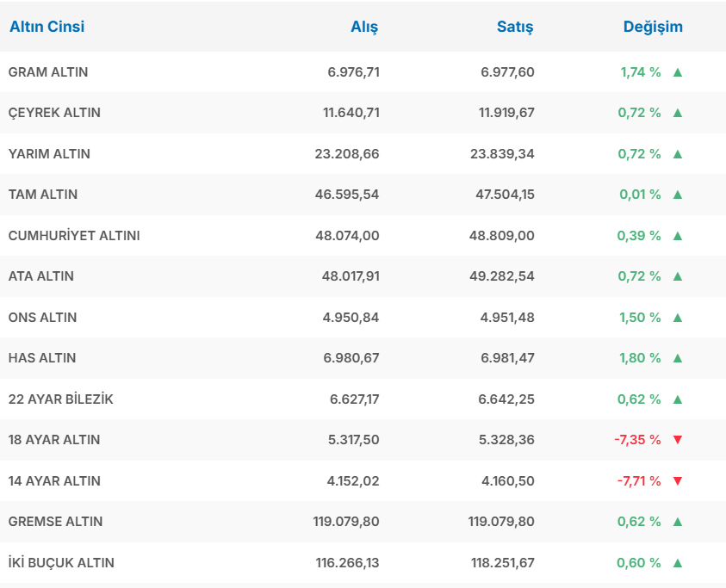Click the green up arrow for GRAM ALTIN
Image resolution: width=726 pixels, height=588 pixels.
677,72
